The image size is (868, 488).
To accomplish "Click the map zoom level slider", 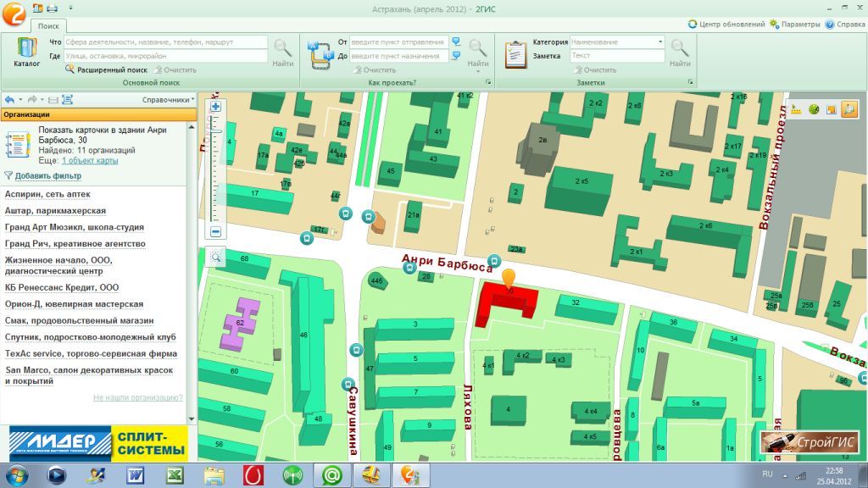I will [216, 131].
